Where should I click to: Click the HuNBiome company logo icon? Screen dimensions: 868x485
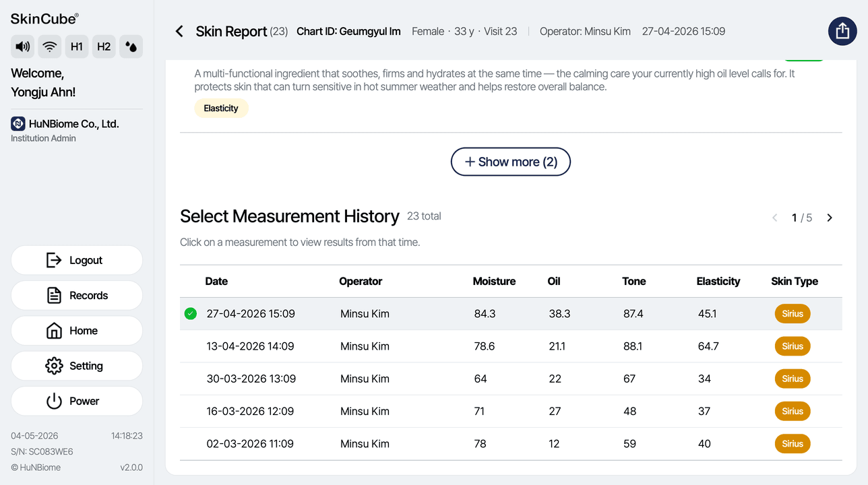tap(18, 124)
